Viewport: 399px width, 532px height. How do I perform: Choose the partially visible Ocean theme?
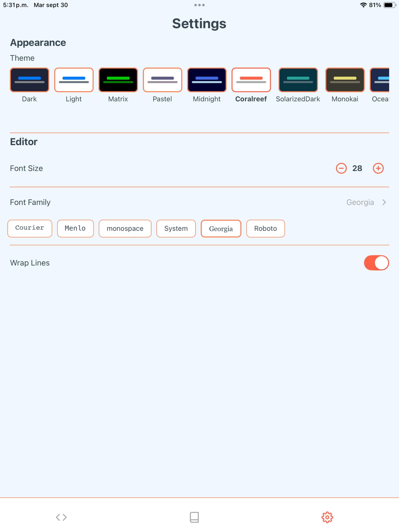click(x=380, y=80)
